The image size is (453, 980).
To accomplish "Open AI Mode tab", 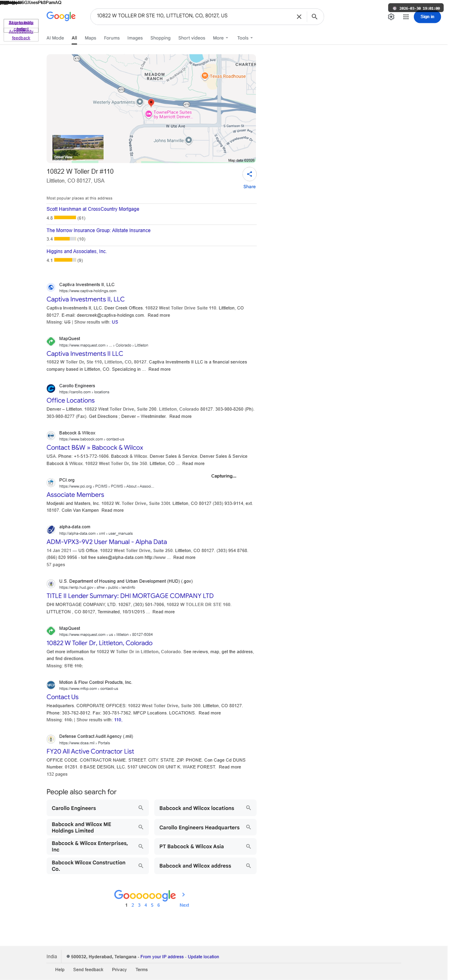I will coord(55,38).
